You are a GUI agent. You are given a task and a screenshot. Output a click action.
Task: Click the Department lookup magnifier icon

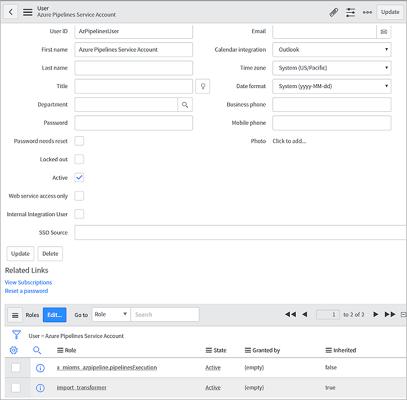[185, 105]
